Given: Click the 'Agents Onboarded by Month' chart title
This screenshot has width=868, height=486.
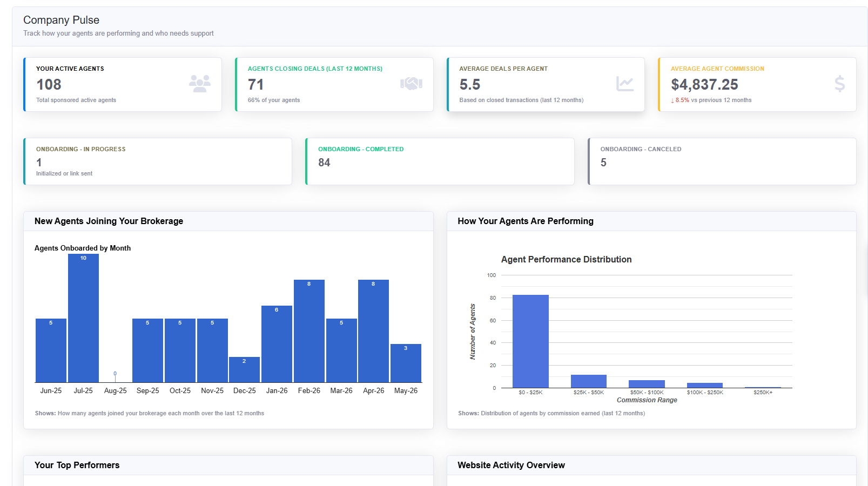Looking at the screenshot, I should tap(83, 248).
